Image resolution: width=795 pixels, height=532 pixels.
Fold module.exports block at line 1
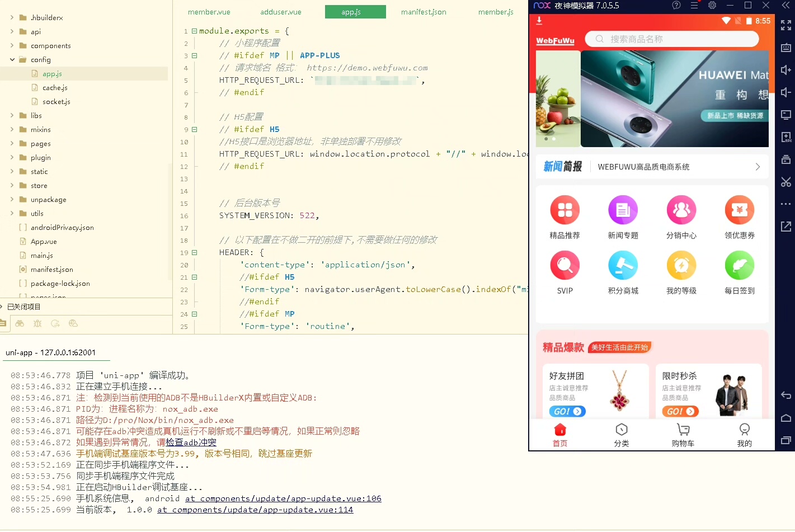point(195,31)
